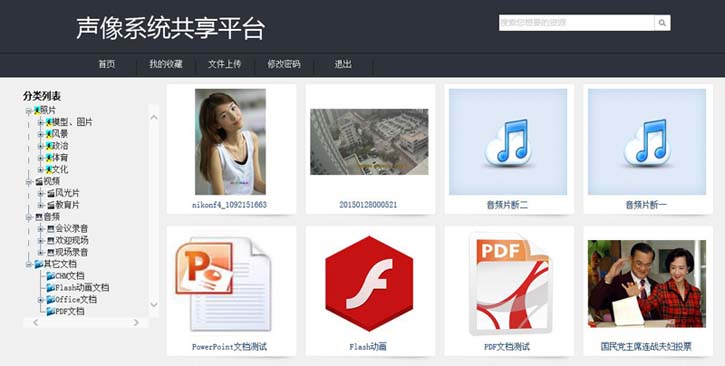The image size is (725, 366).
Task: Click the 其它文档 folder icon
Action: 39,264
